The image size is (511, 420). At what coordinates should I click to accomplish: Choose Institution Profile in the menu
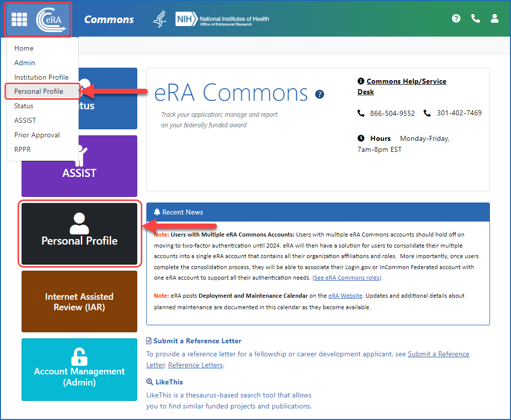(x=41, y=77)
